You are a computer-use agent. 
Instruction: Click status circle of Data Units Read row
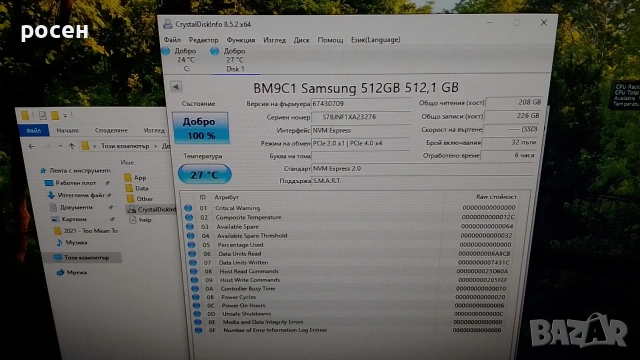[x=192, y=253]
